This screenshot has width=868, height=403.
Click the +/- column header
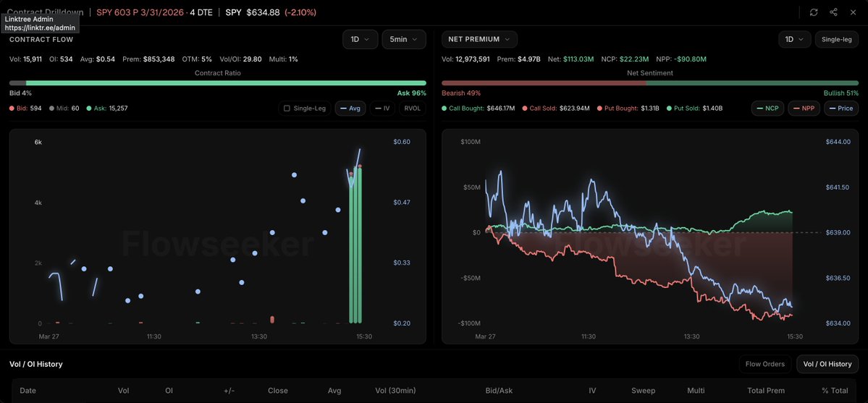(x=229, y=391)
